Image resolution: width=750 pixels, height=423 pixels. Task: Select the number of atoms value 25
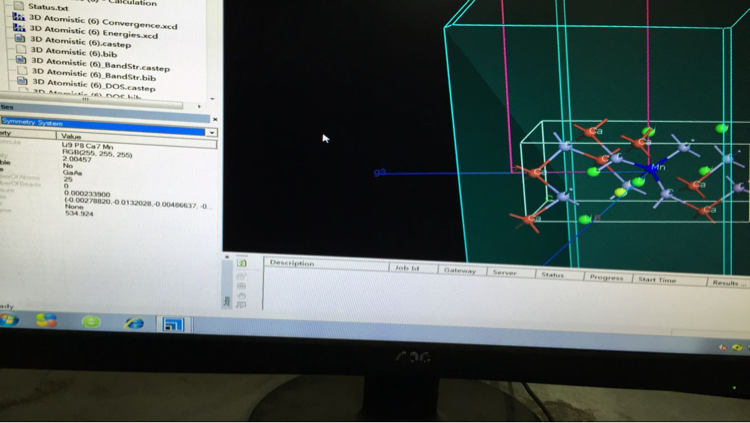(x=67, y=179)
